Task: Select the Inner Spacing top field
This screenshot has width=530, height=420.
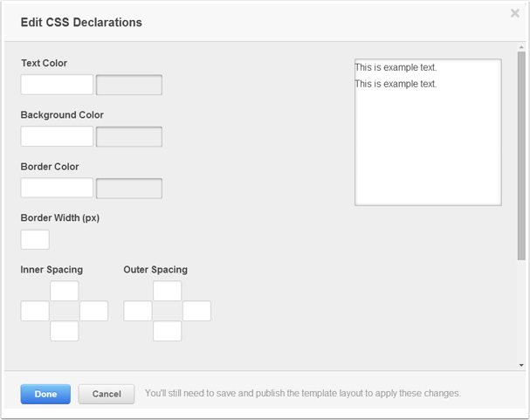Action: [65, 291]
